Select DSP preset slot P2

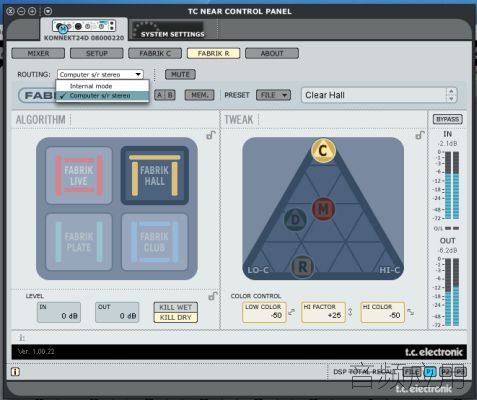point(446,372)
